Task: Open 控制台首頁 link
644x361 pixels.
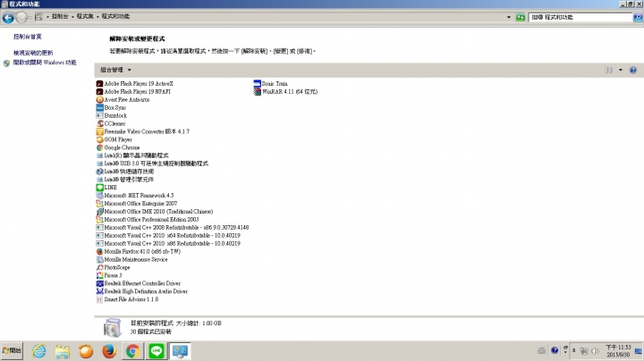Action: pyautogui.click(x=28, y=37)
